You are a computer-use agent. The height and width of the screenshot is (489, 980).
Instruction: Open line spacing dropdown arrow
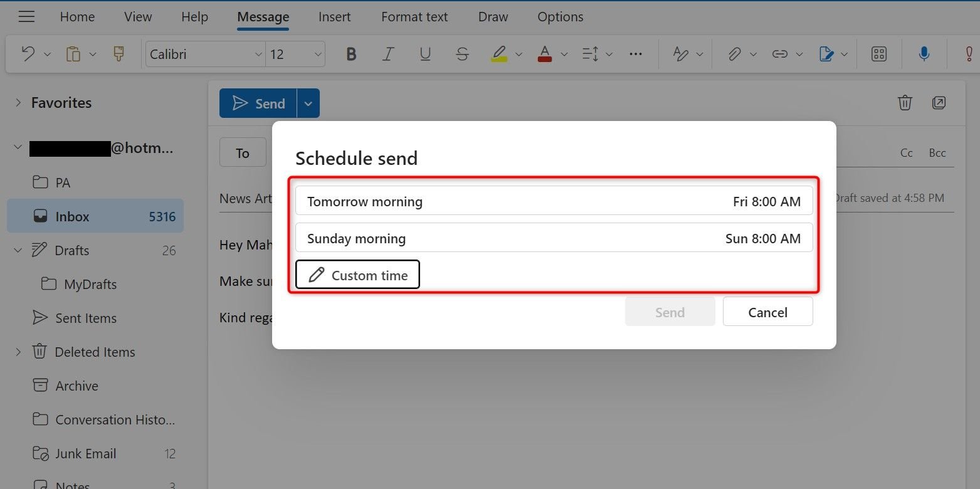609,55
